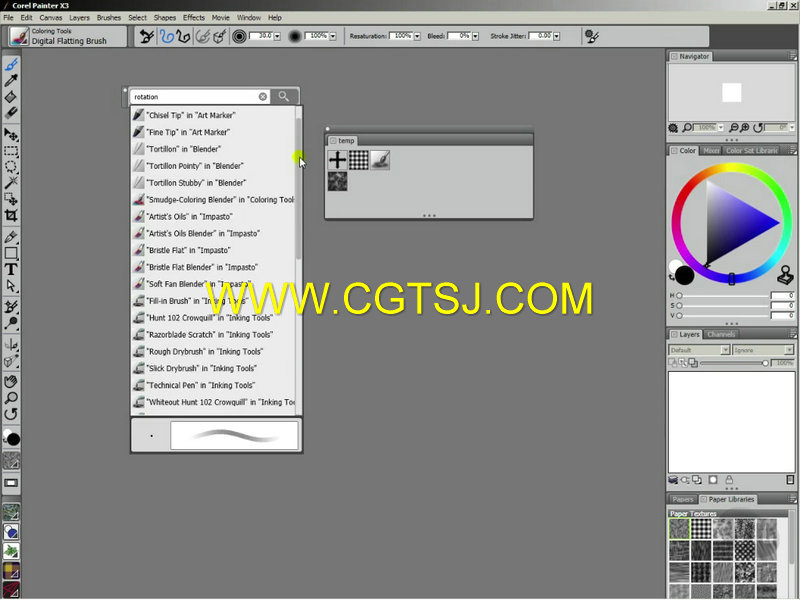Click the plus icon in temp palette
Image resolution: width=800 pixels, height=600 pixels.
tap(337, 160)
